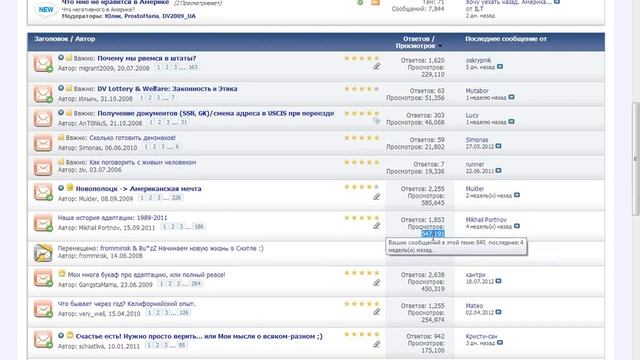Image resolution: width=640 pixels, height=360 pixels.
Task: Go to last post by Mutabor
Action: pos(511,98)
